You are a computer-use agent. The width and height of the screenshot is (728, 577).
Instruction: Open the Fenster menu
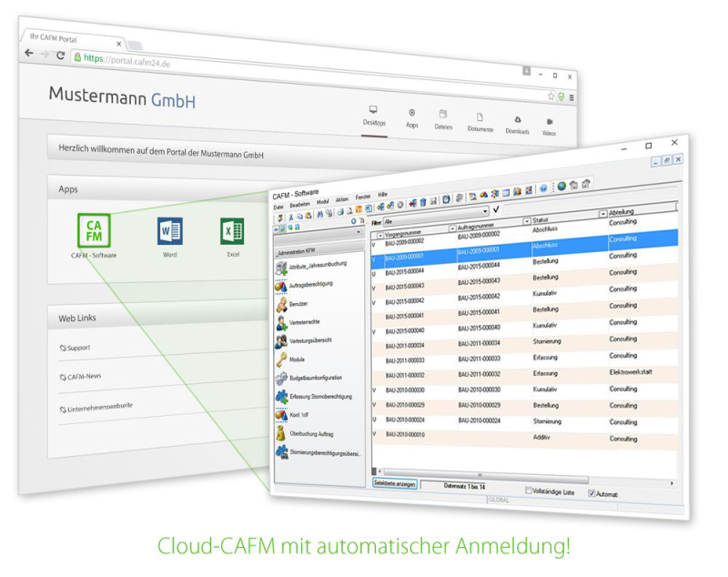tap(363, 197)
